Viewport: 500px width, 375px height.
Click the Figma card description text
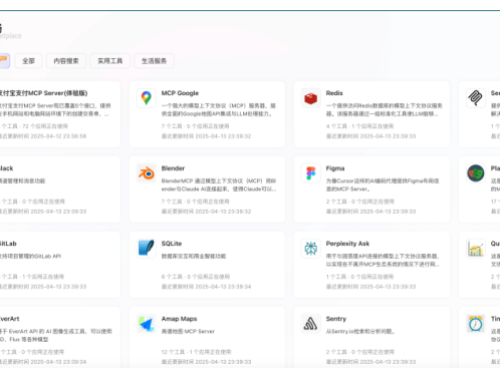coord(382,185)
